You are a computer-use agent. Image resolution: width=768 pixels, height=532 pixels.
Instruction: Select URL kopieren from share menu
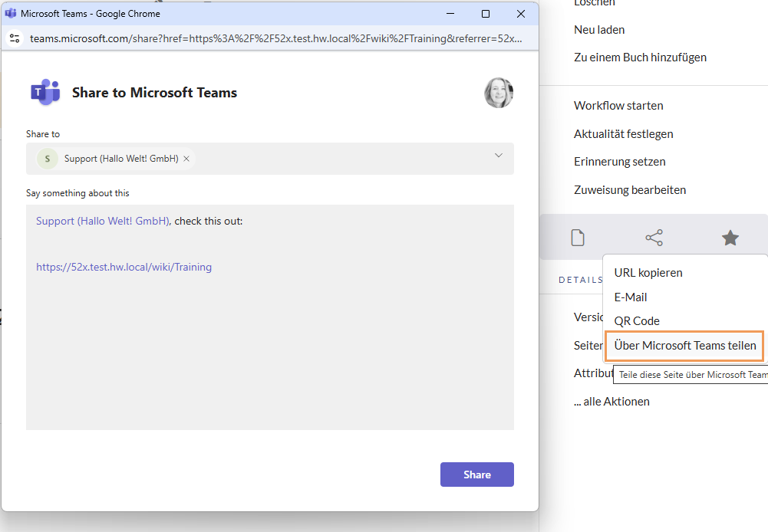point(648,272)
